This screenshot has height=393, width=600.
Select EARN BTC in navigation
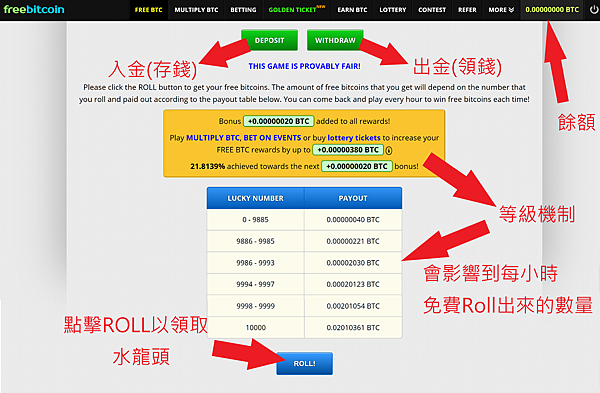click(x=352, y=10)
